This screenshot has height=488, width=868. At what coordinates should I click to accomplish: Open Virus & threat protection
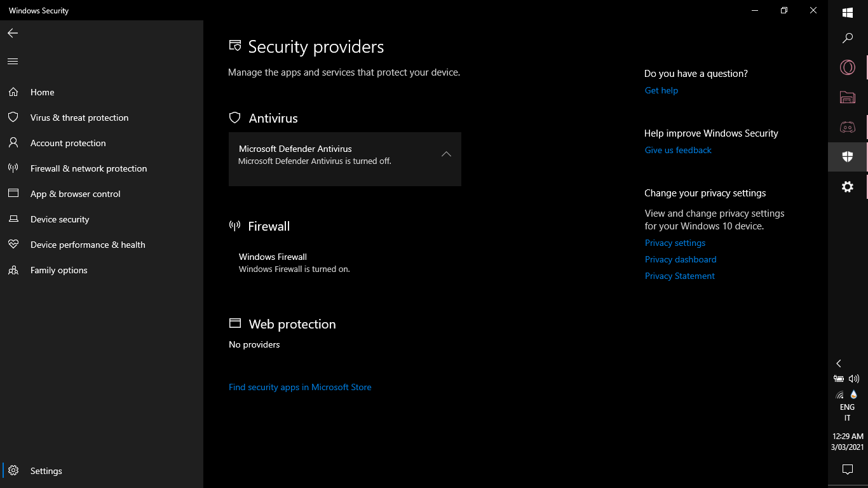[x=79, y=118]
